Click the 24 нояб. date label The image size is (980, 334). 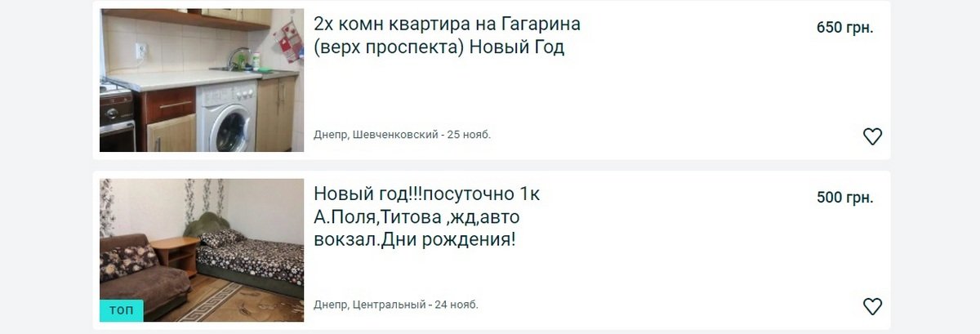coord(457,305)
